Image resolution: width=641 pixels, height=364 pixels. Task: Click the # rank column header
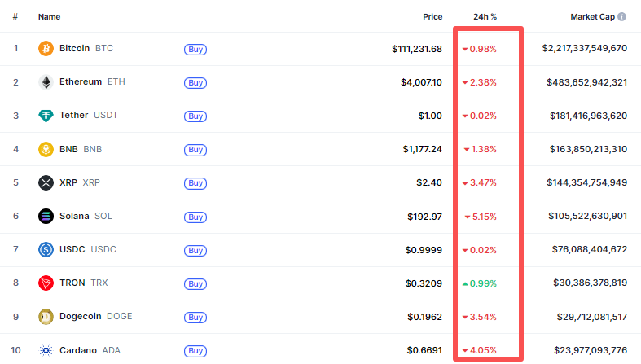pos(15,16)
